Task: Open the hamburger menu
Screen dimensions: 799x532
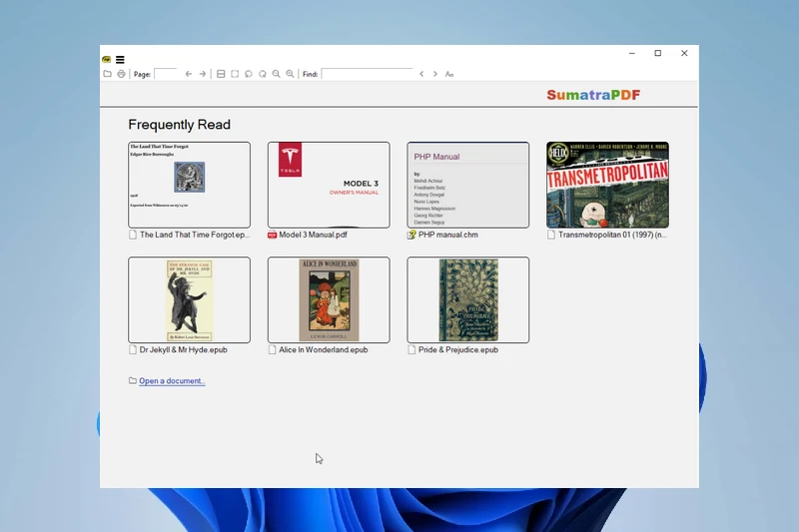Action: pos(120,60)
